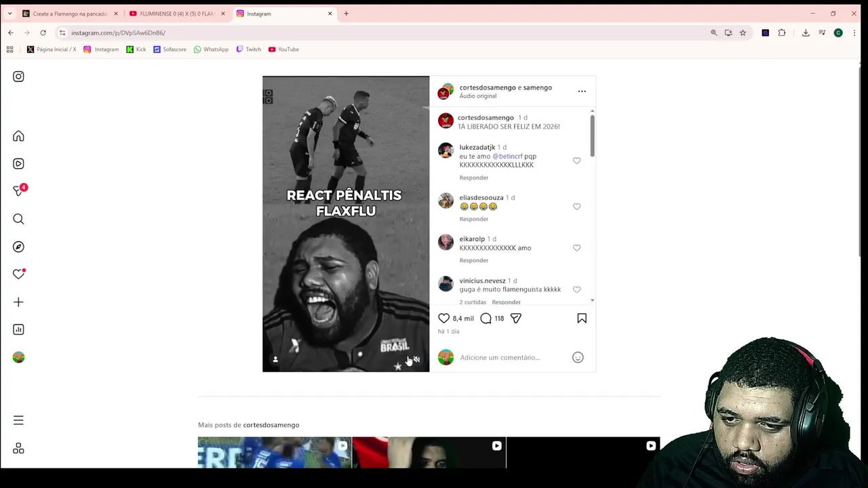Go back in browser history
The image size is (868, 488).
pyautogui.click(x=11, y=33)
